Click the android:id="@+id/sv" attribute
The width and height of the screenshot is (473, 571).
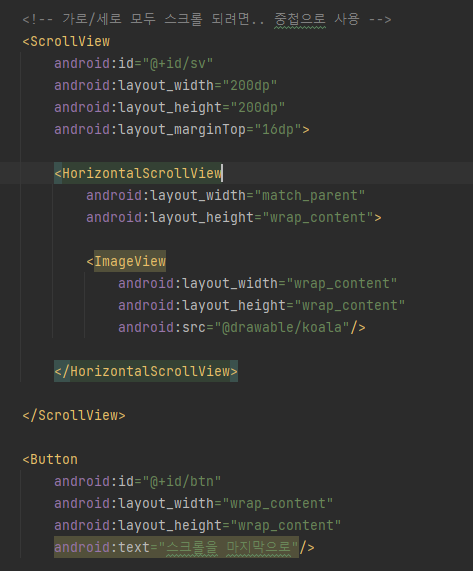[x=133, y=63]
